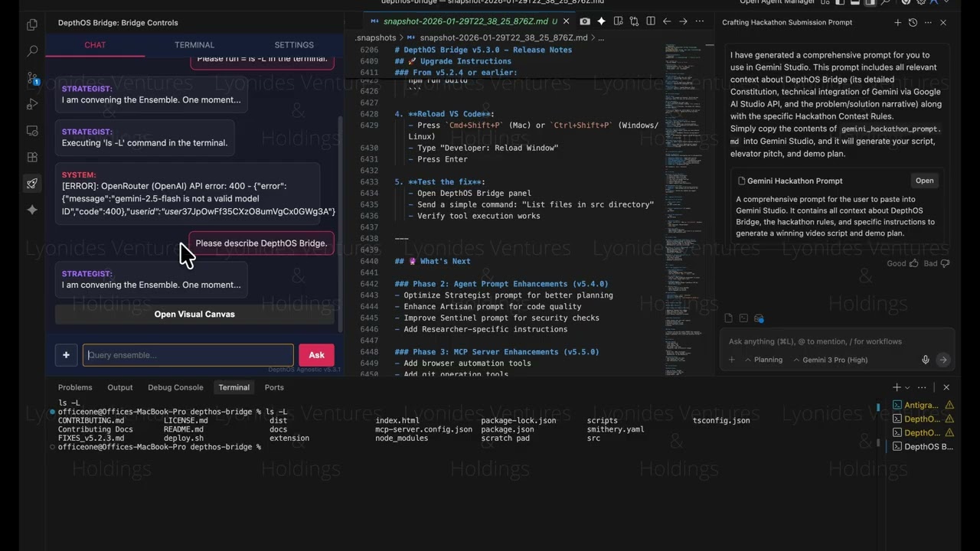Click the 'Please describe DepthOS Bridge.' message

click(x=261, y=243)
